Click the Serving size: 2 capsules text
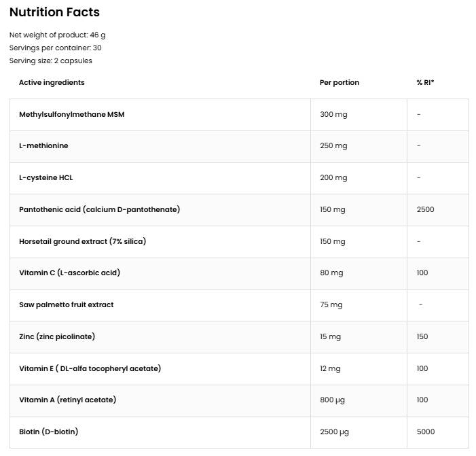 50,60
